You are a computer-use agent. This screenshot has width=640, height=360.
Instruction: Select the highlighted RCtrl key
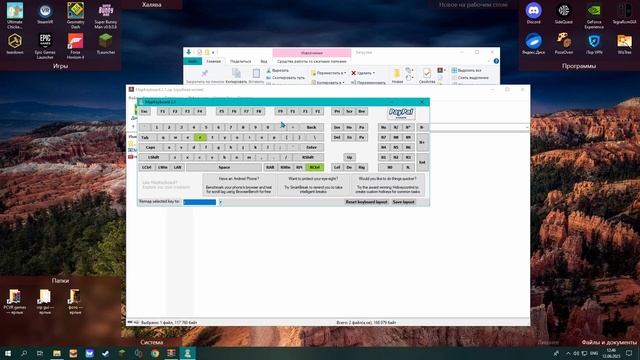pyautogui.click(x=314, y=167)
